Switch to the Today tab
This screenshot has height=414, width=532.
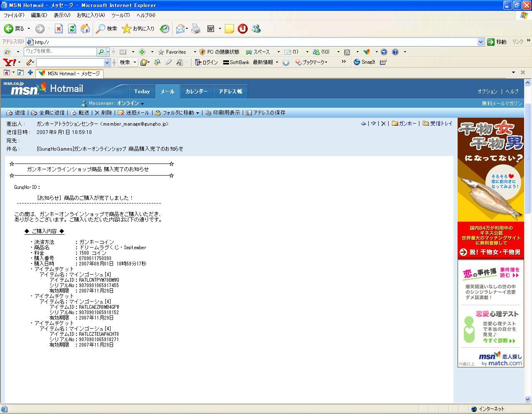coord(142,92)
